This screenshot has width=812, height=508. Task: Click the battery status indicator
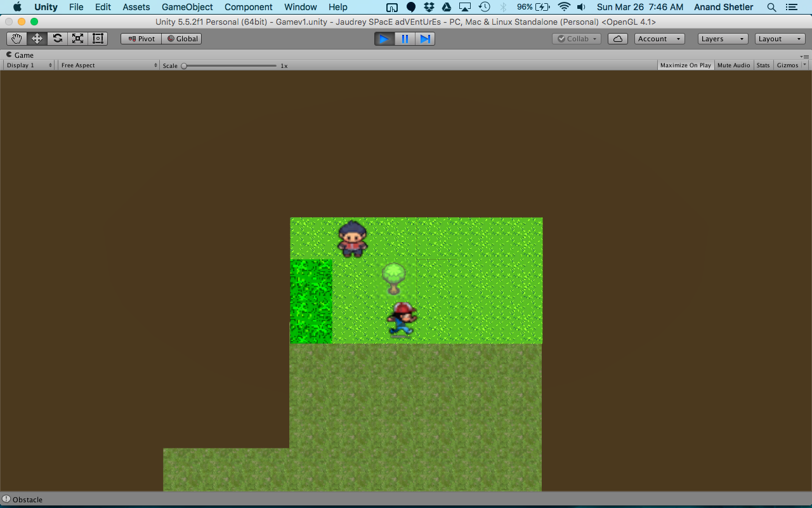(534, 7)
